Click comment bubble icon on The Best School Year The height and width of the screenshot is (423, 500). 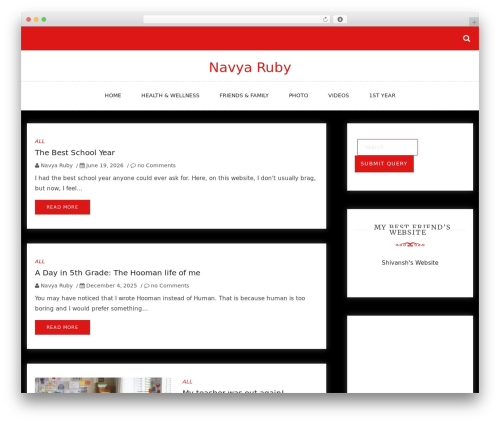(133, 165)
